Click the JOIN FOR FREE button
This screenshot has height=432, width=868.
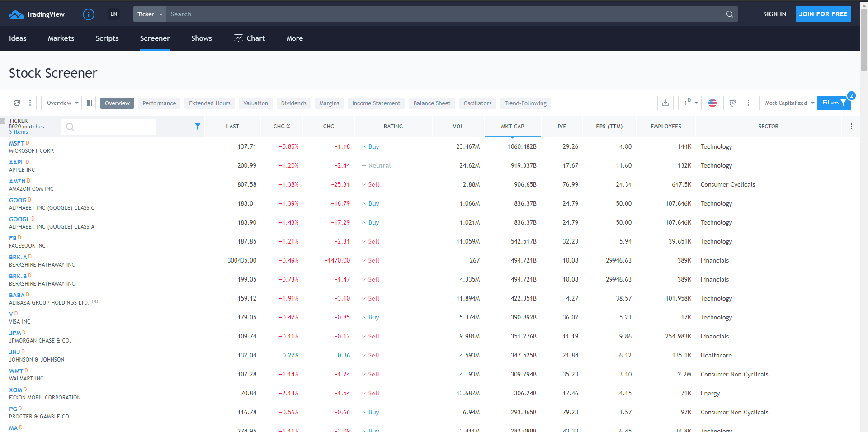(x=823, y=14)
